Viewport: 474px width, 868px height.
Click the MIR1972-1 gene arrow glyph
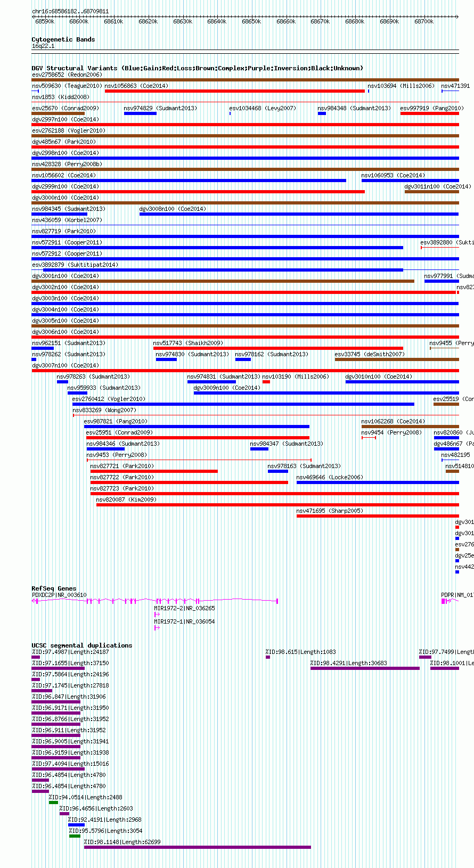pos(157,628)
